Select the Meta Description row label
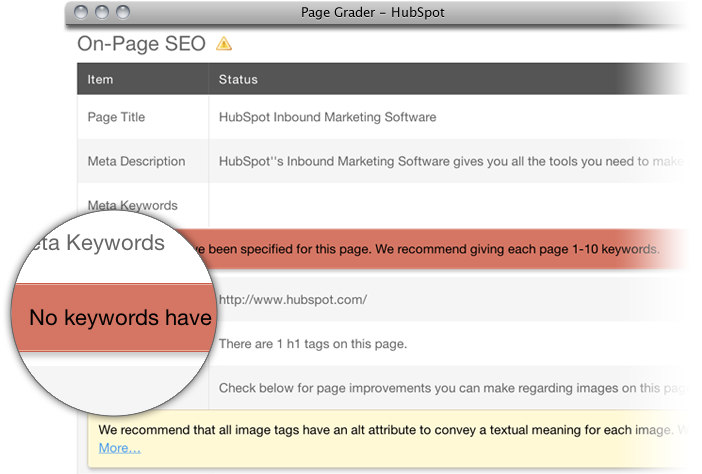The image size is (702, 474). point(136,161)
